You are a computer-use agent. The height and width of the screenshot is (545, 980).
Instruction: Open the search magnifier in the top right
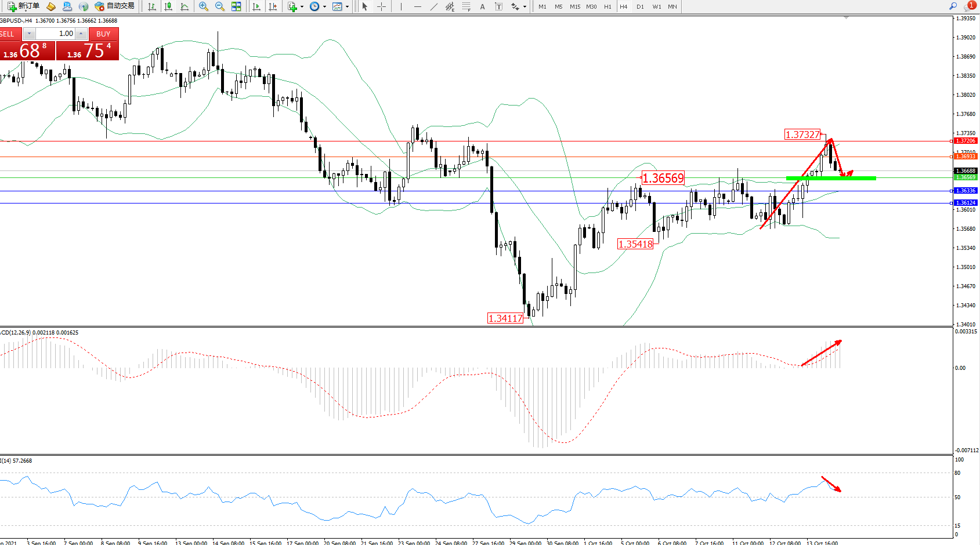(x=953, y=6)
